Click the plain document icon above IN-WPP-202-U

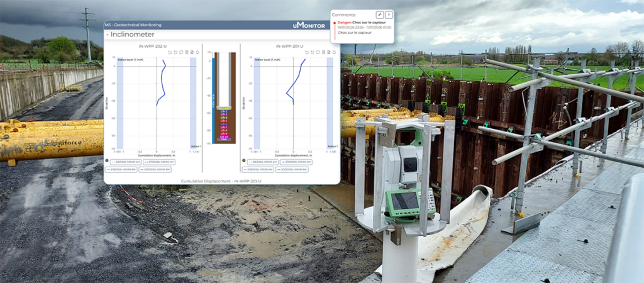click(187, 52)
